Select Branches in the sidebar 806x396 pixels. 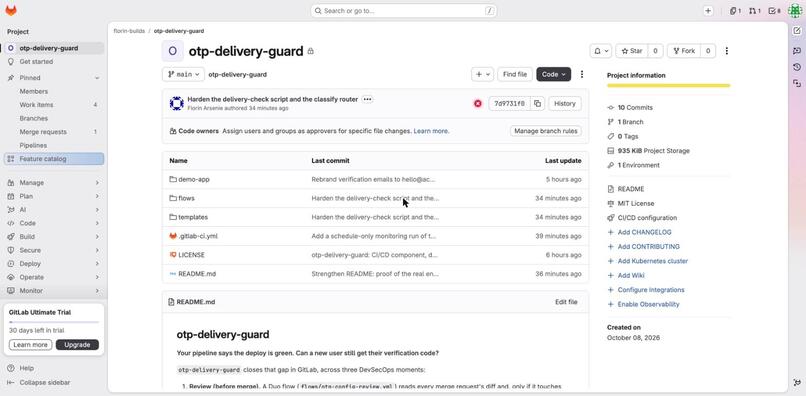[53, 118]
